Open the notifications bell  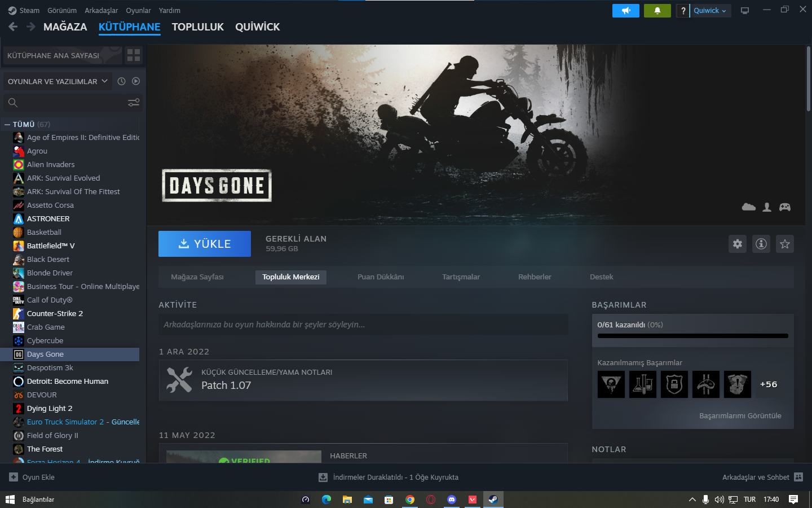coord(657,11)
